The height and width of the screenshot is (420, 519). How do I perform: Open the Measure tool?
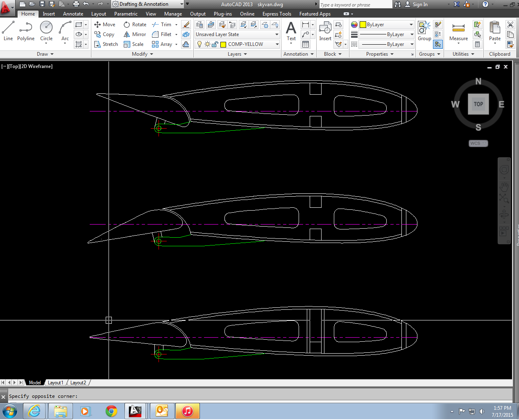(x=458, y=31)
